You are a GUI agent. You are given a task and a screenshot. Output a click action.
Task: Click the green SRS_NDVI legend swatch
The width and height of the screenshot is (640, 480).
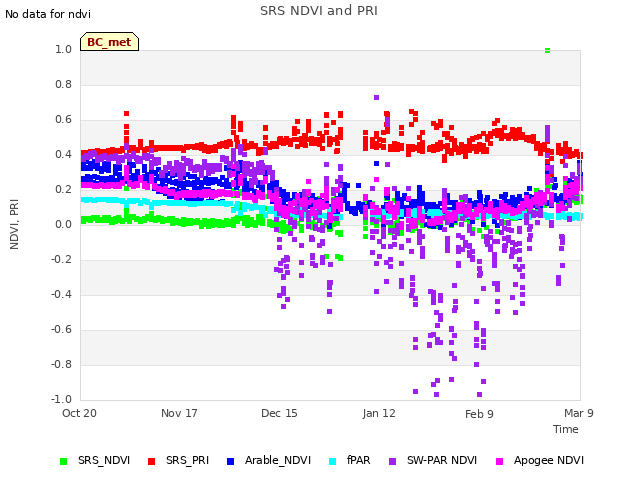(x=63, y=461)
